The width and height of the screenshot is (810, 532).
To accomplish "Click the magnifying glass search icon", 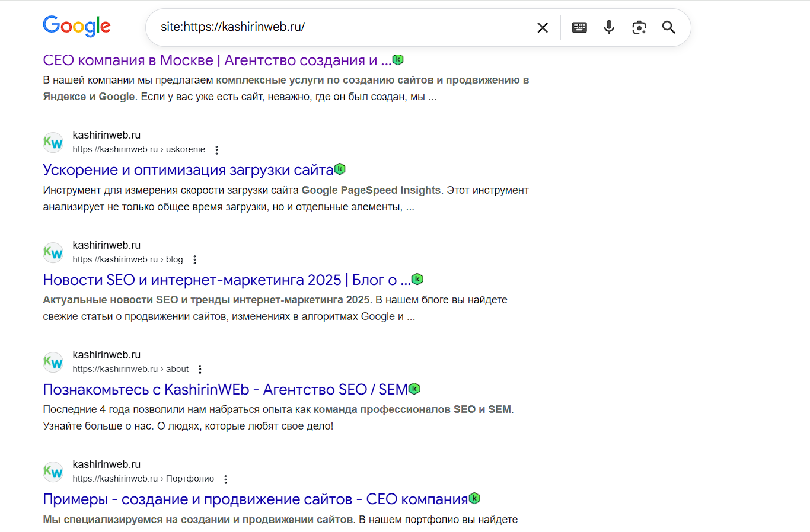I will pos(668,27).
